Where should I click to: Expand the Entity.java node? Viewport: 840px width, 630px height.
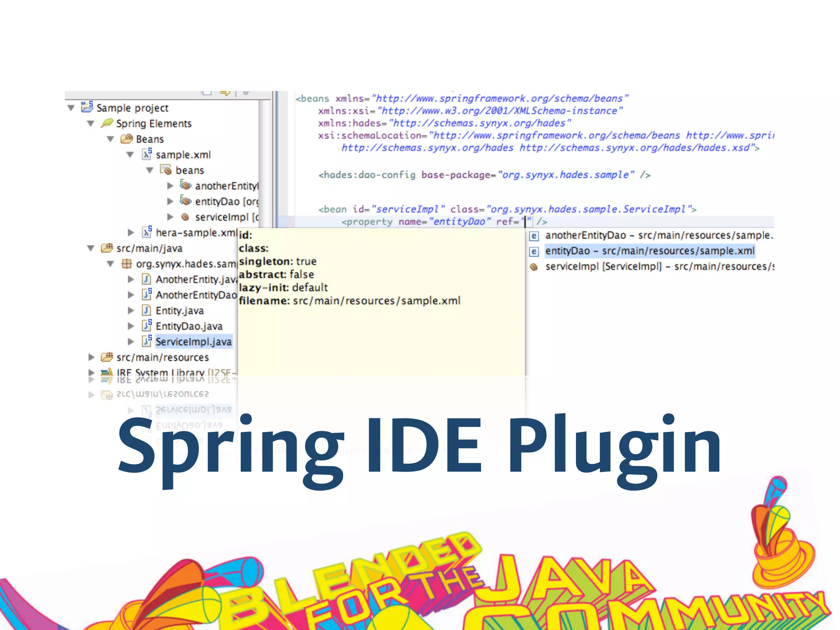[x=131, y=310]
